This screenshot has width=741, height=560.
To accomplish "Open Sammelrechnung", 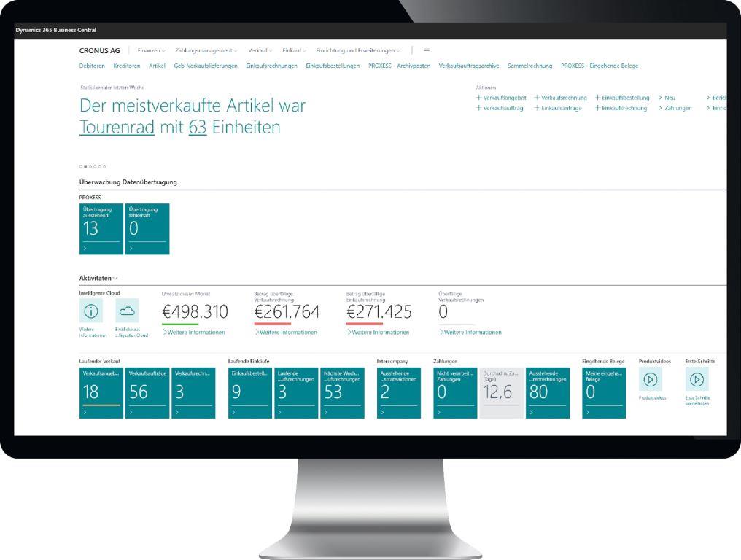I will coord(529,66).
